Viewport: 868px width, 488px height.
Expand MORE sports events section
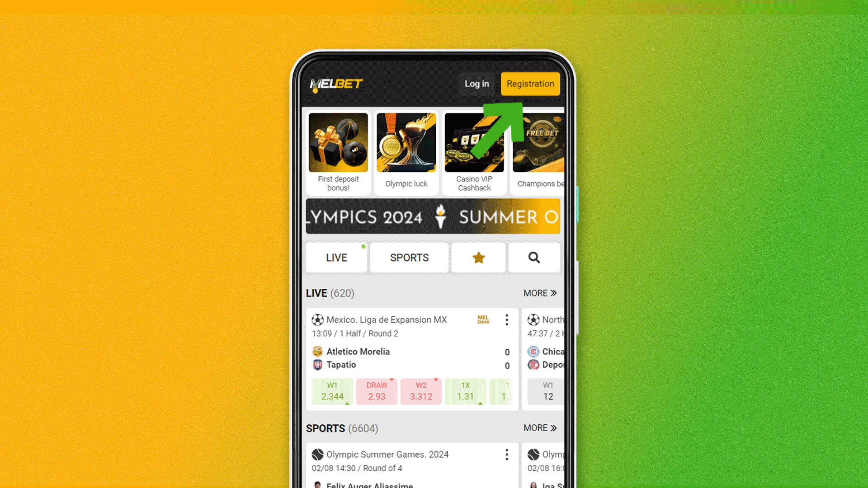[538, 428]
